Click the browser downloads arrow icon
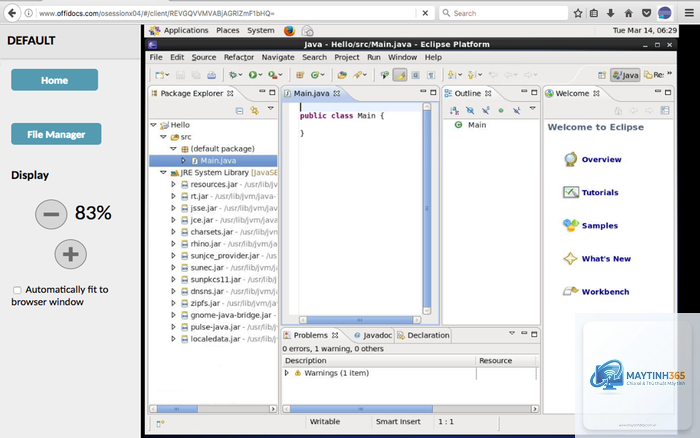700x438 pixels. point(611,13)
